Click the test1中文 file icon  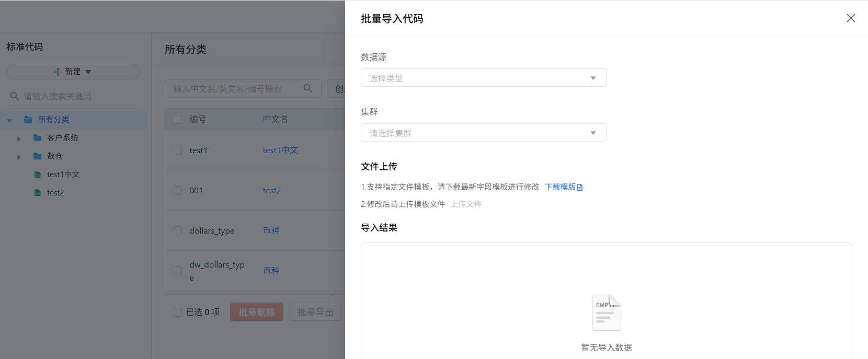38,175
